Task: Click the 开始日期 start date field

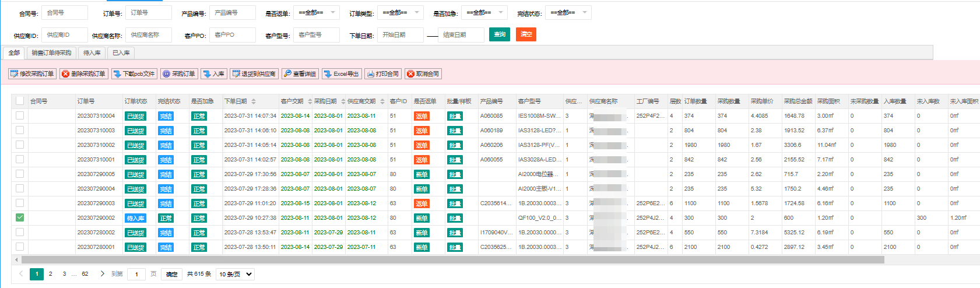Action: click(x=400, y=35)
